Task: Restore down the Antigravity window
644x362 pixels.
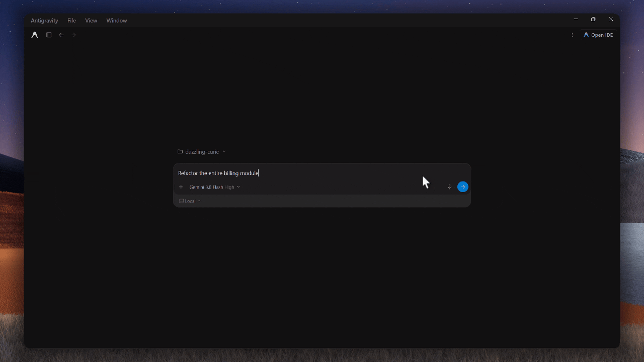Action: click(x=593, y=19)
